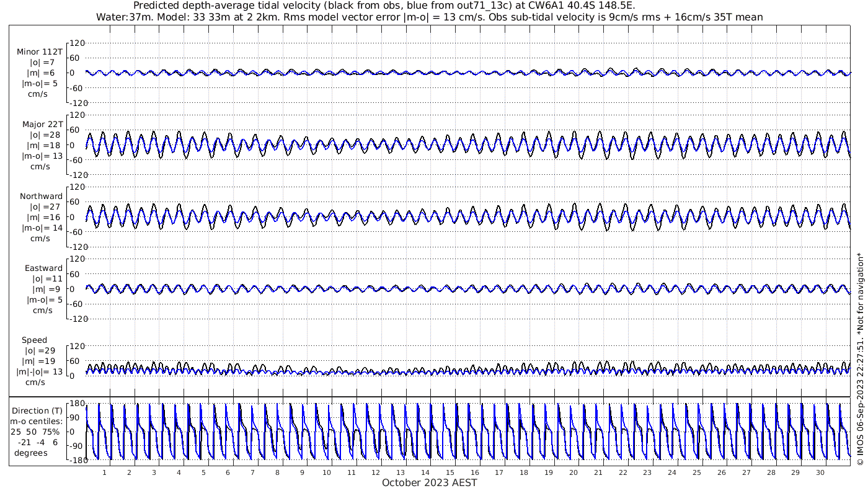Click day label '13' on time axis

point(401,472)
